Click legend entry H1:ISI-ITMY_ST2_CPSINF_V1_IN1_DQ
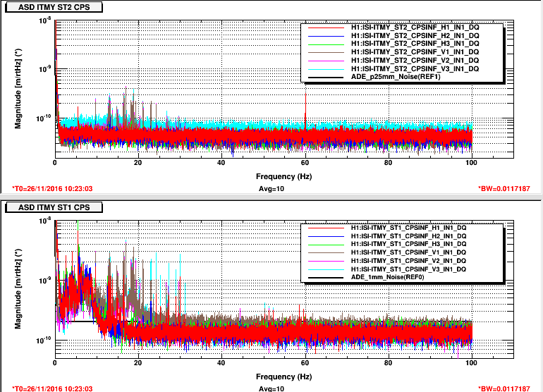 click(x=415, y=51)
